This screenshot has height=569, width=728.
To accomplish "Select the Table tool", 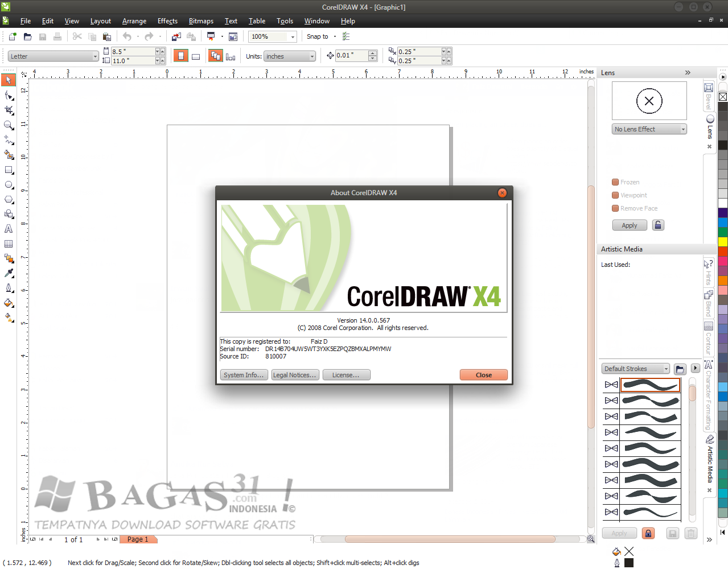I will [9, 244].
